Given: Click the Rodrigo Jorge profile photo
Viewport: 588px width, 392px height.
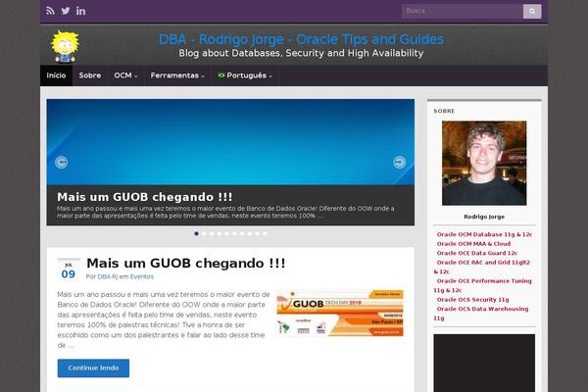Looking at the screenshot, I should (484, 163).
